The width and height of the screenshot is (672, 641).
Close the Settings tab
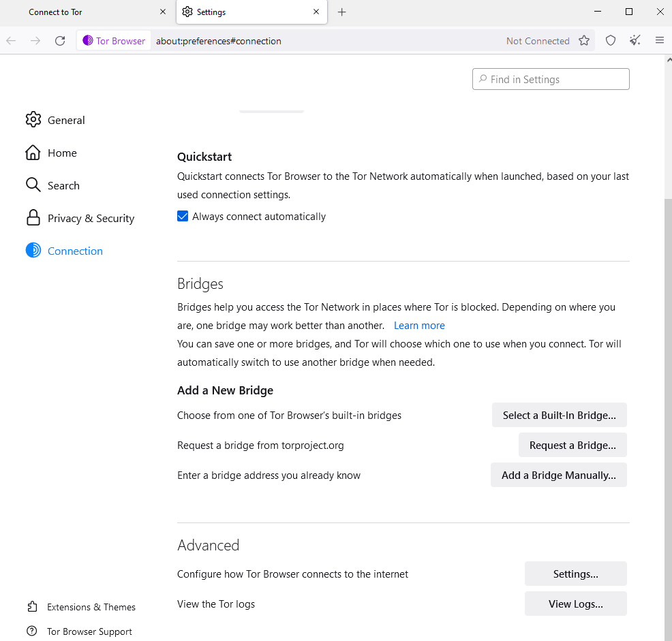coord(316,12)
